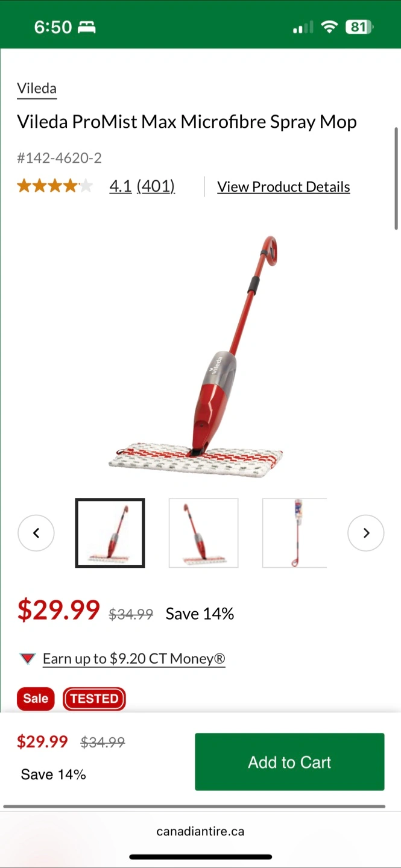Tap the battery indicator in status bar

(x=359, y=27)
